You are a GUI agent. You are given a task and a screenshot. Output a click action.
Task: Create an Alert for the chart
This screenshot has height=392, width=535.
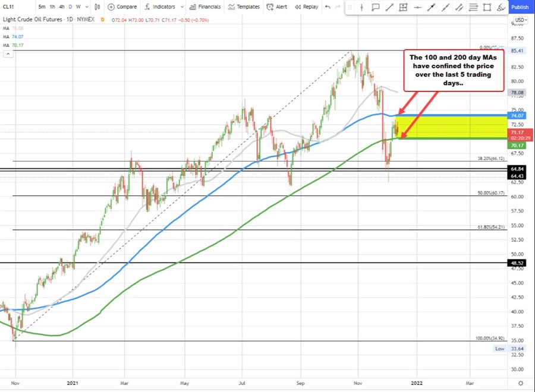(x=281, y=7)
